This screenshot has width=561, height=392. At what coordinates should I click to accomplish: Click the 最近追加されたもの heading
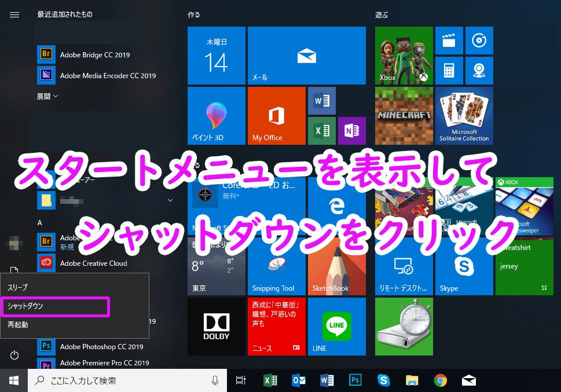coord(65,14)
